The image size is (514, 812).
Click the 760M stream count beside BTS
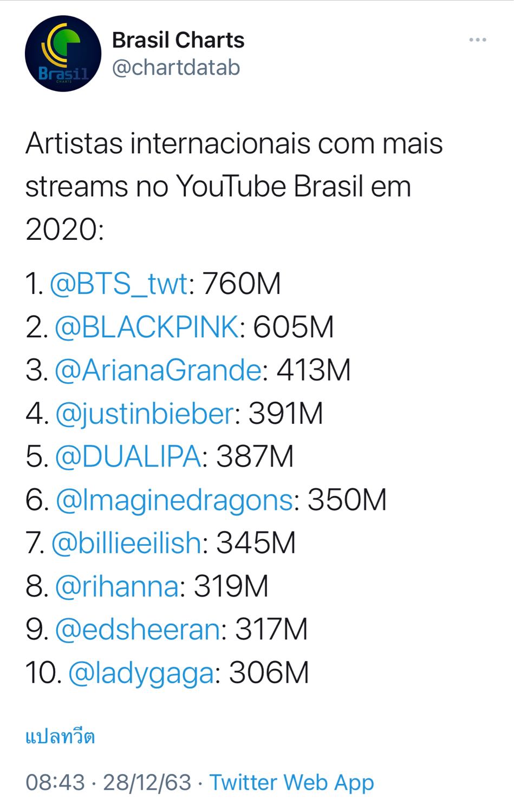click(242, 284)
